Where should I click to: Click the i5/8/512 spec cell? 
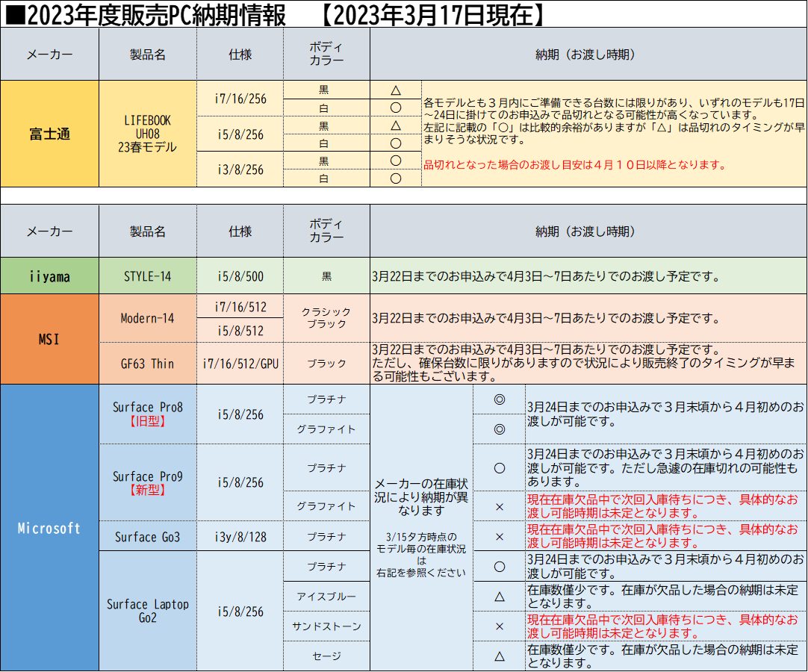pyautogui.click(x=240, y=330)
